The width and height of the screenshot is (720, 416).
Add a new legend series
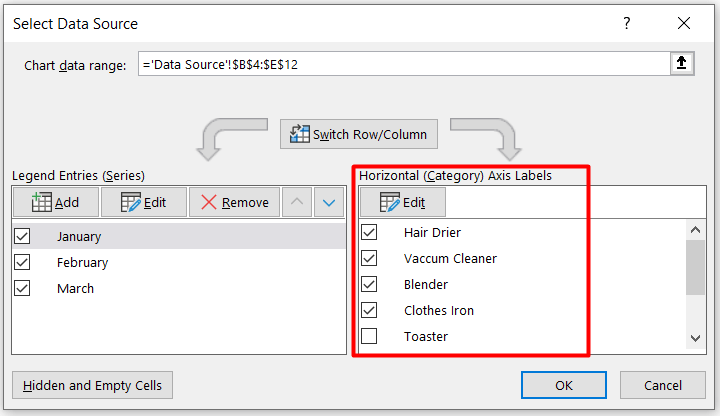pyautogui.click(x=56, y=202)
